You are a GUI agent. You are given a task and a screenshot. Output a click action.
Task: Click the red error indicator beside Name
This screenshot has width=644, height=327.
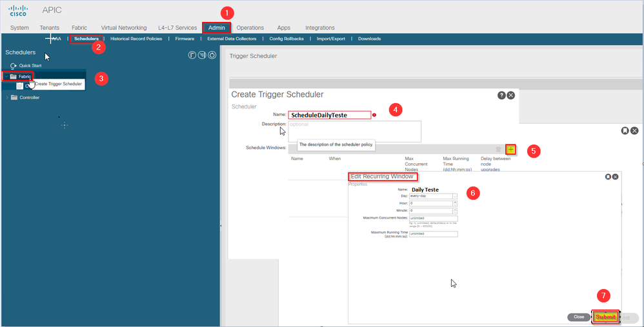[x=374, y=115]
